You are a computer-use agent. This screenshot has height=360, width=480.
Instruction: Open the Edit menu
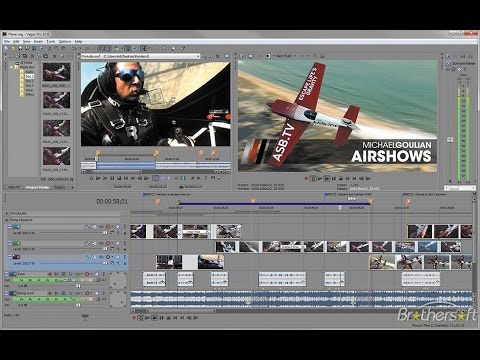pos(16,41)
